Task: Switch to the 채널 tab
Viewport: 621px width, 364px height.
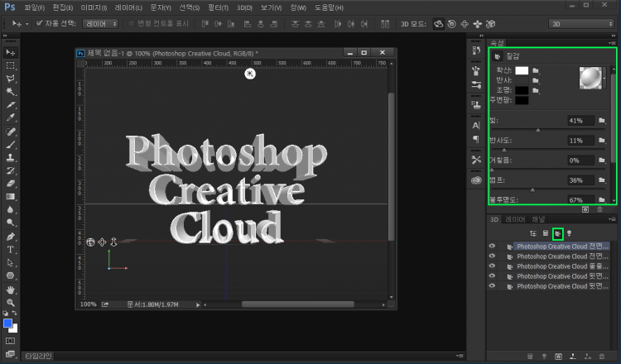Action: [x=537, y=219]
